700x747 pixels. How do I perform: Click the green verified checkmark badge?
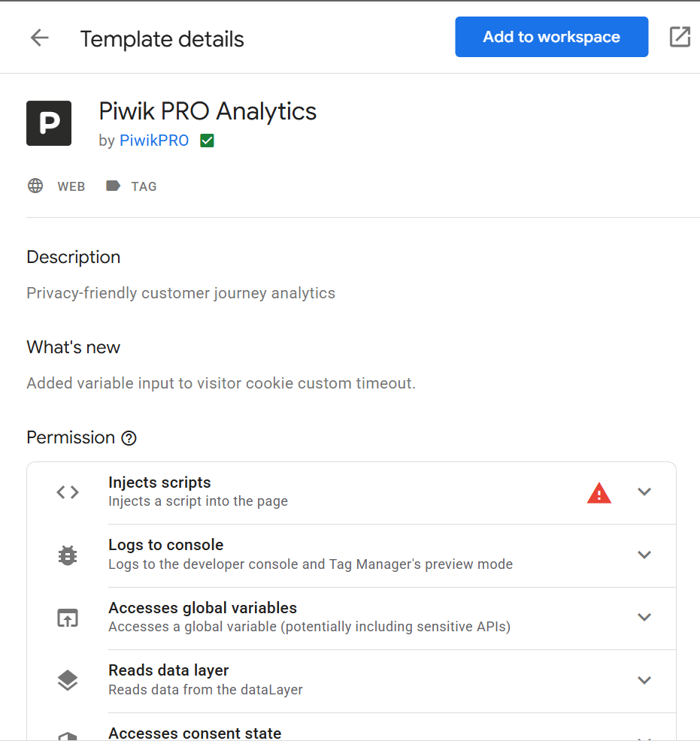click(x=207, y=141)
